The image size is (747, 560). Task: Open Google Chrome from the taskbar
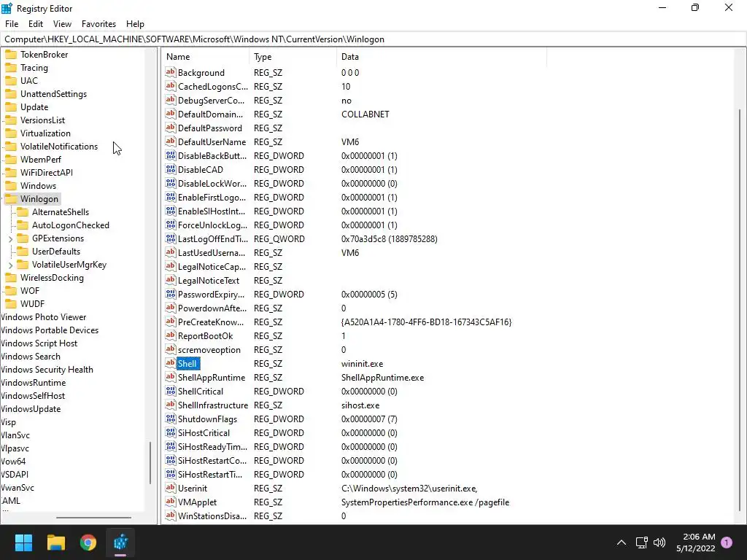click(88, 542)
